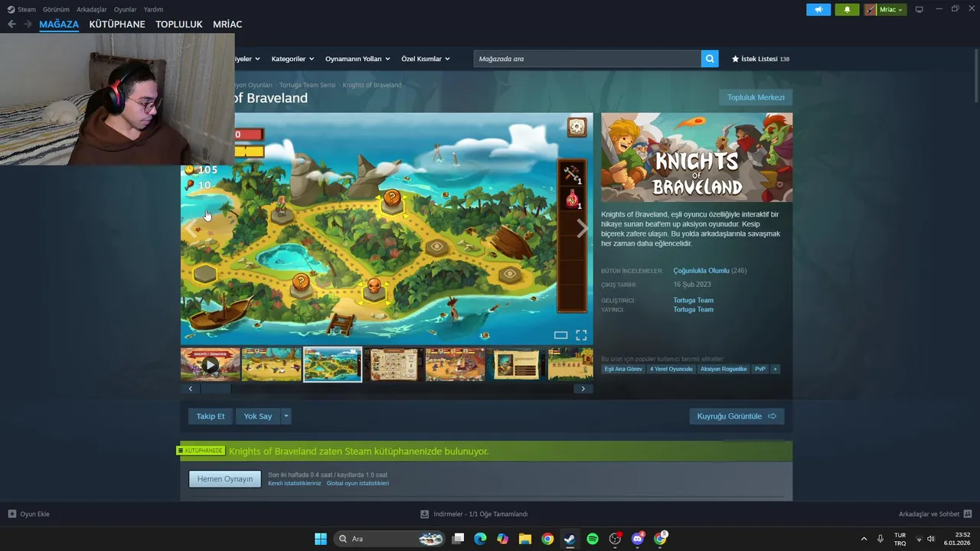This screenshot has height=551, width=980.
Task: Open the Yardım menu
Action: coord(153,9)
